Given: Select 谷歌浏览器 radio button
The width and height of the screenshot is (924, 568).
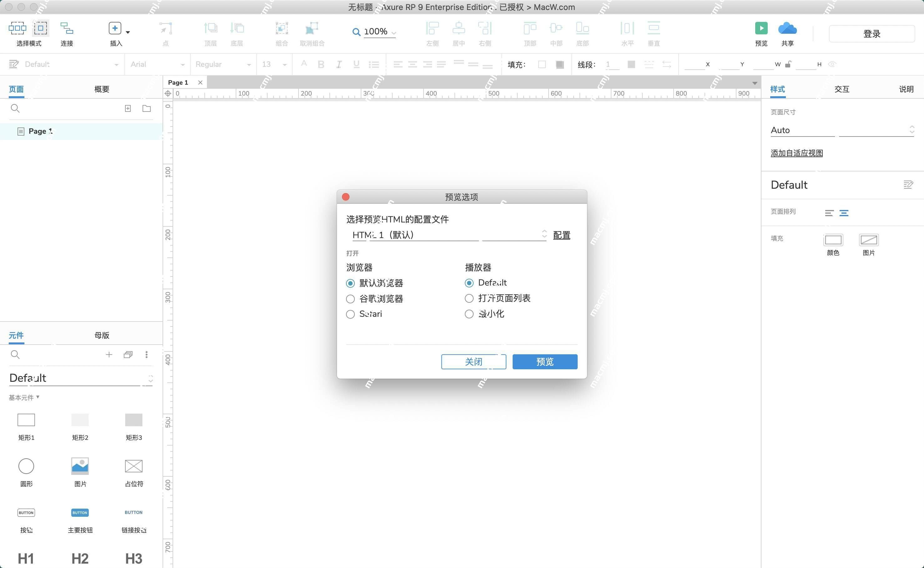Looking at the screenshot, I should point(350,299).
